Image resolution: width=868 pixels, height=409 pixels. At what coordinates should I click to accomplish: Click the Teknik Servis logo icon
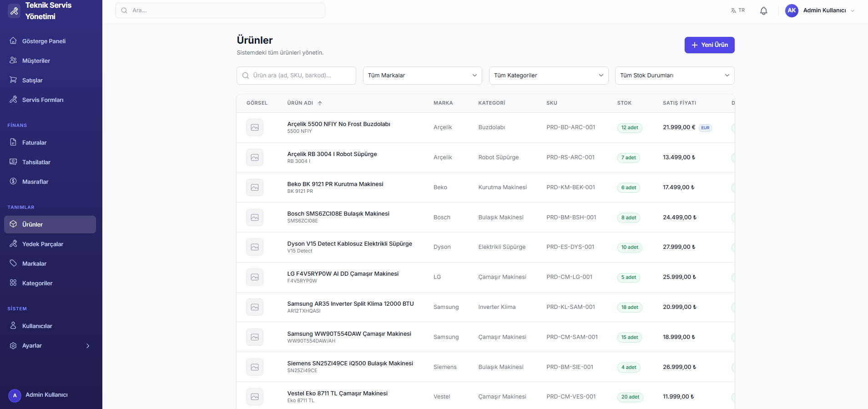click(x=14, y=11)
